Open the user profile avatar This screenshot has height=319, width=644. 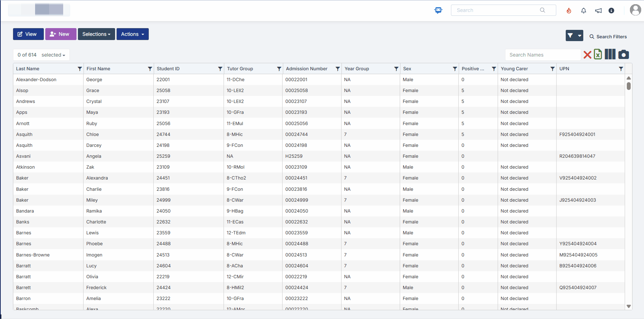click(636, 10)
